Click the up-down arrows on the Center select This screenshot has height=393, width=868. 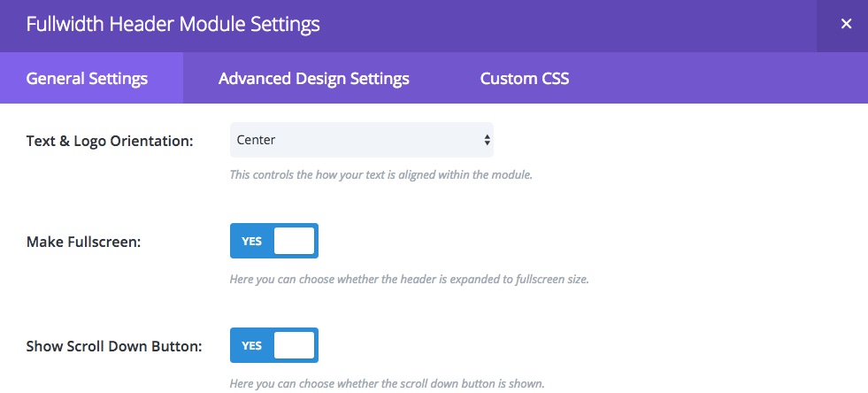pyautogui.click(x=487, y=140)
